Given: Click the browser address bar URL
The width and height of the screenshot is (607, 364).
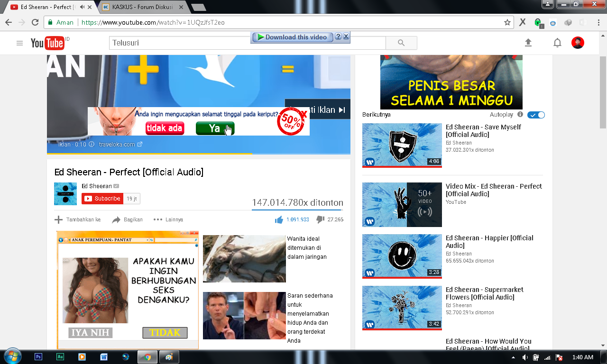Looking at the screenshot, I should 153,22.
